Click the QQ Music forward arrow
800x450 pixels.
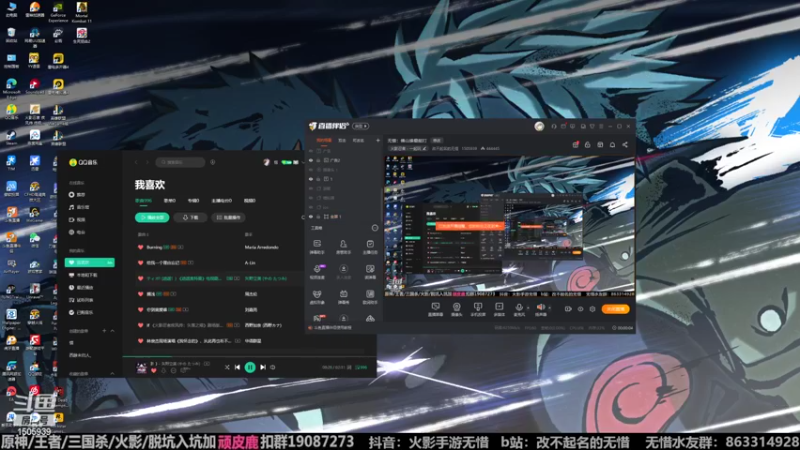click(147, 162)
